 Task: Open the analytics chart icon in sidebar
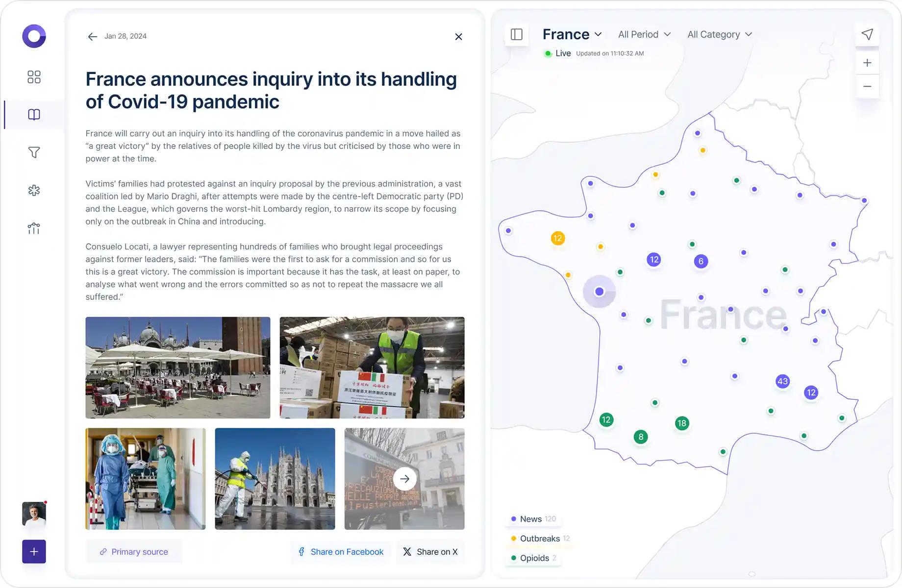point(34,228)
